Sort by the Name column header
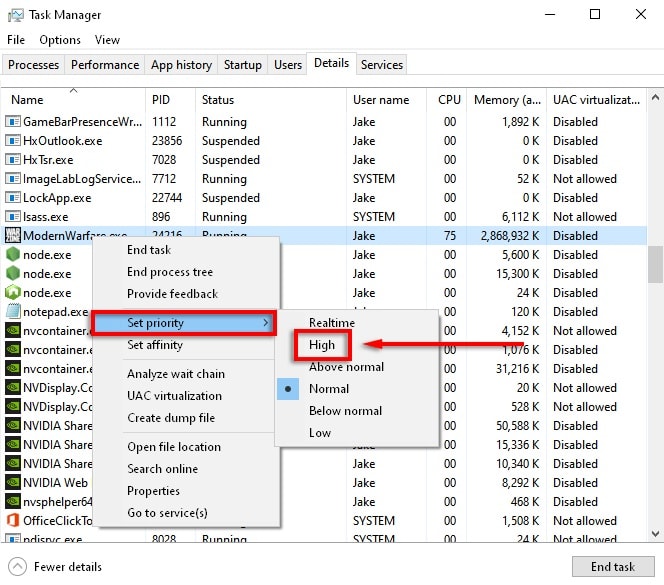664x585 pixels. tap(27, 100)
